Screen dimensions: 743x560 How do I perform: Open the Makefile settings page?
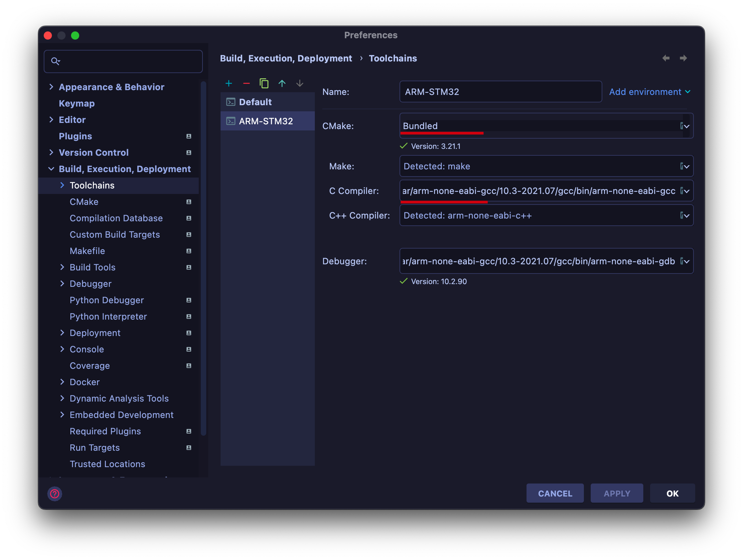pyautogui.click(x=87, y=251)
